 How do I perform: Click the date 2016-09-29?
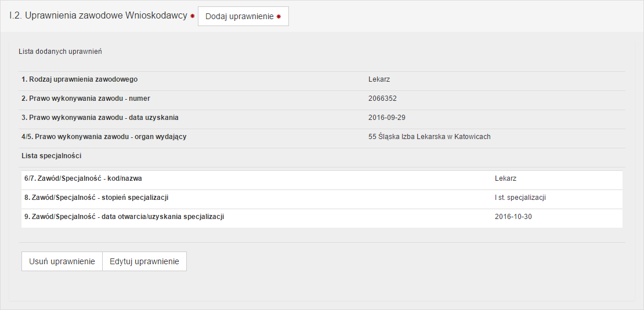pos(386,118)
